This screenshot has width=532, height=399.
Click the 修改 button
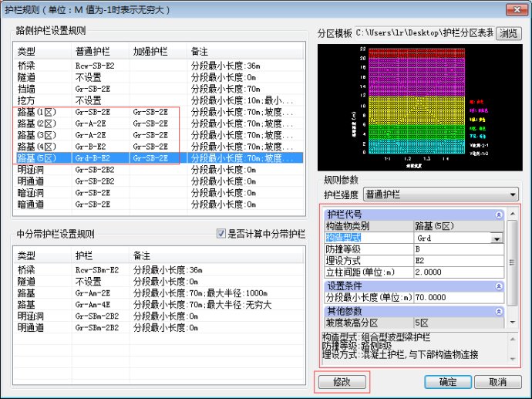[342, 382]
